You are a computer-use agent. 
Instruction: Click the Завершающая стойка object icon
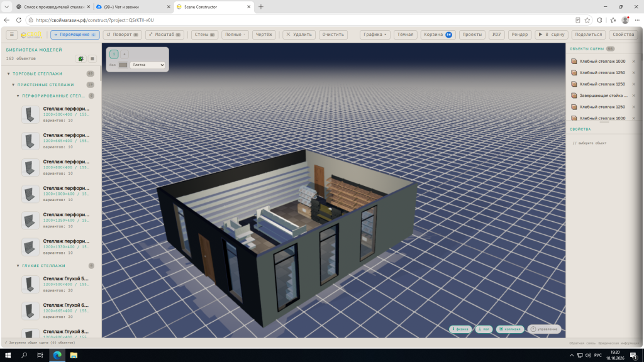[x=574, y=96]
